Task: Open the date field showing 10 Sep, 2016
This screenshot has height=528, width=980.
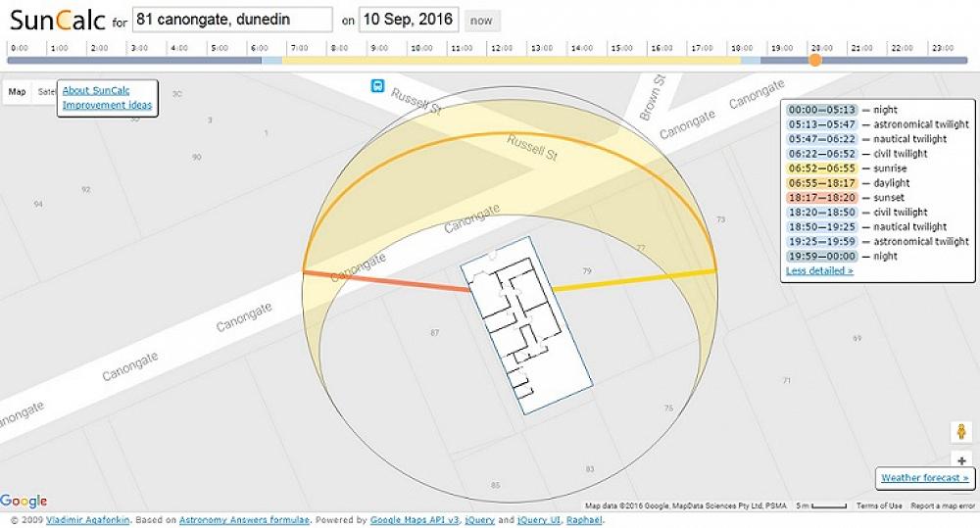Action: 409,20
